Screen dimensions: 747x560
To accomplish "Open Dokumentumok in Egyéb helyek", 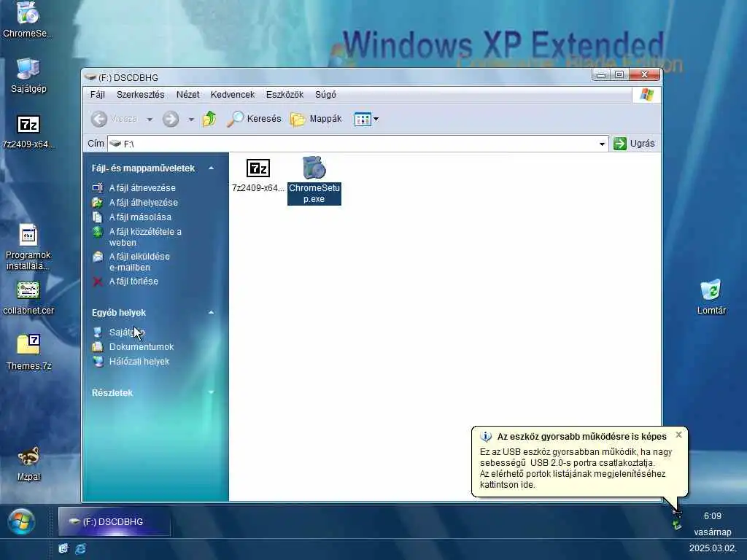I will click(142, 346).
